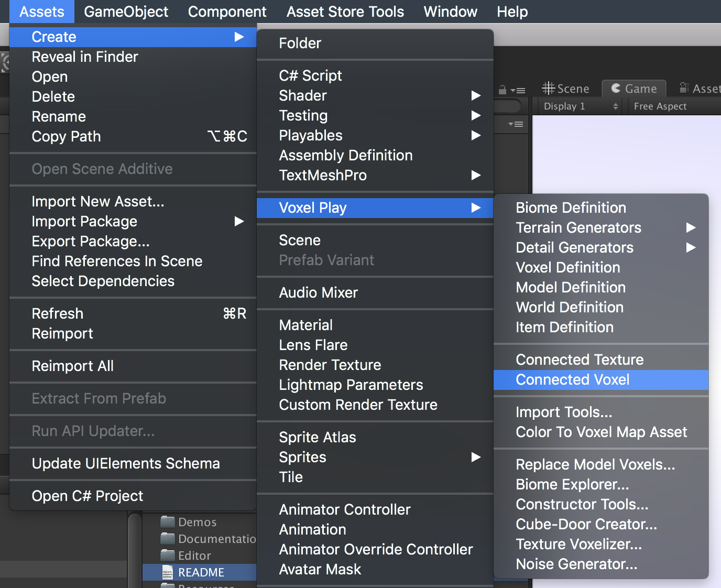Viewport: 721px width, 588px height.
Task: Select Audio Mixer
Action: pos(375,292)
